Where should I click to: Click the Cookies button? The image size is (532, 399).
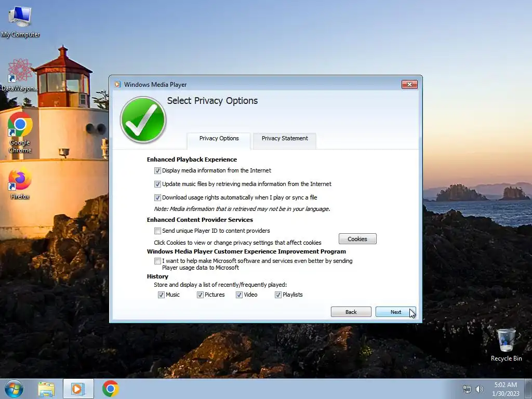(x=357, y=239)
